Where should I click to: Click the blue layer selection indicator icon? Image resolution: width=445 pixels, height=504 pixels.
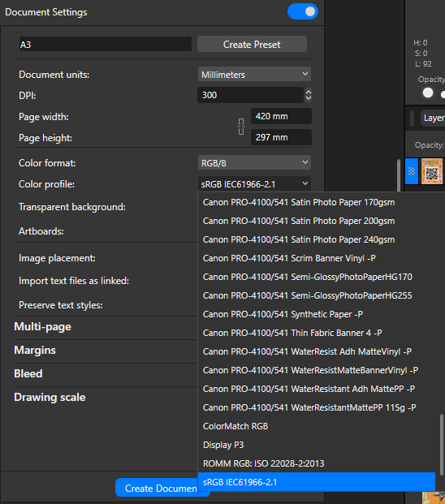click(x=412, y=171)
